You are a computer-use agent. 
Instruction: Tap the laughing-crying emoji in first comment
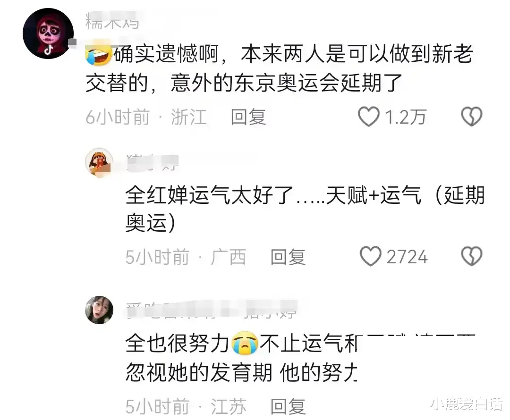[x=99, y=55]
